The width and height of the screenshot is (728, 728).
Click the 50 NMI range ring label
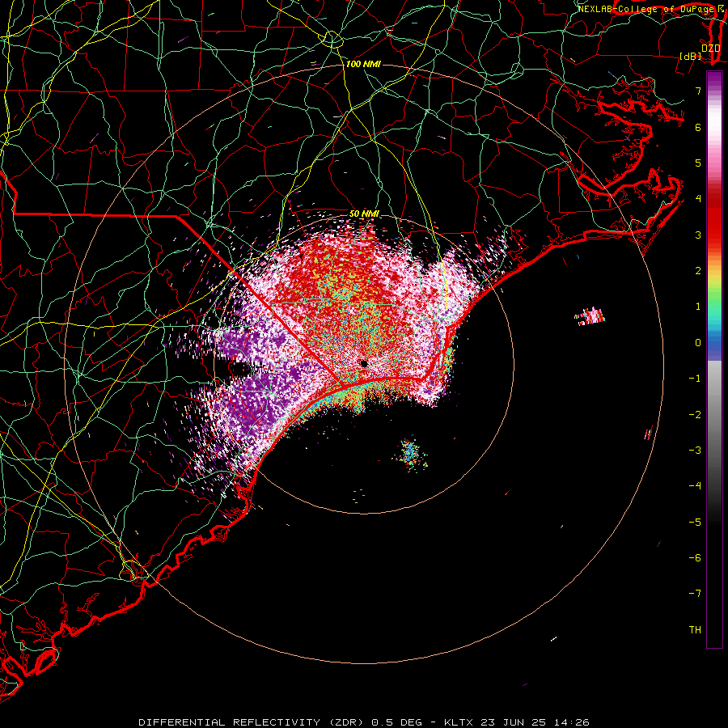(x=364, y=214)
